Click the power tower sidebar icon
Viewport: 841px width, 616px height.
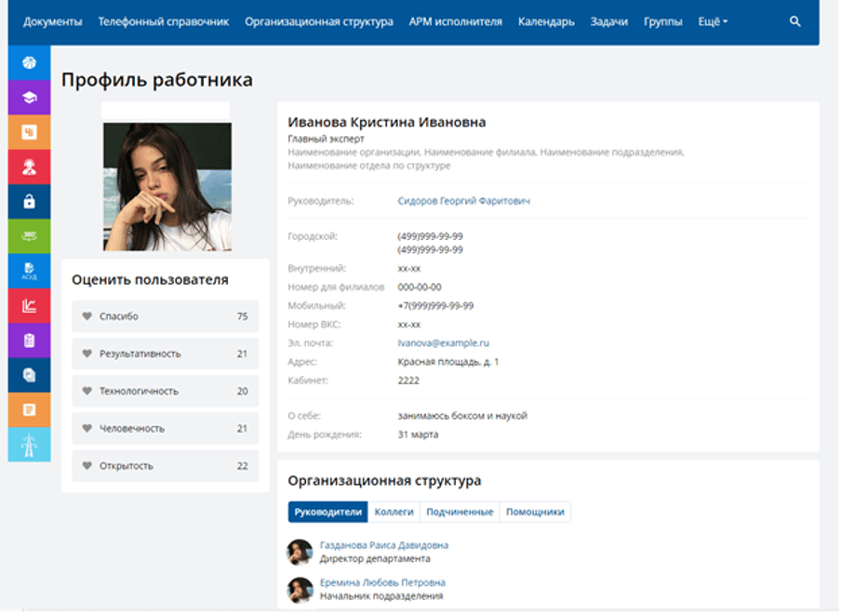29,444
